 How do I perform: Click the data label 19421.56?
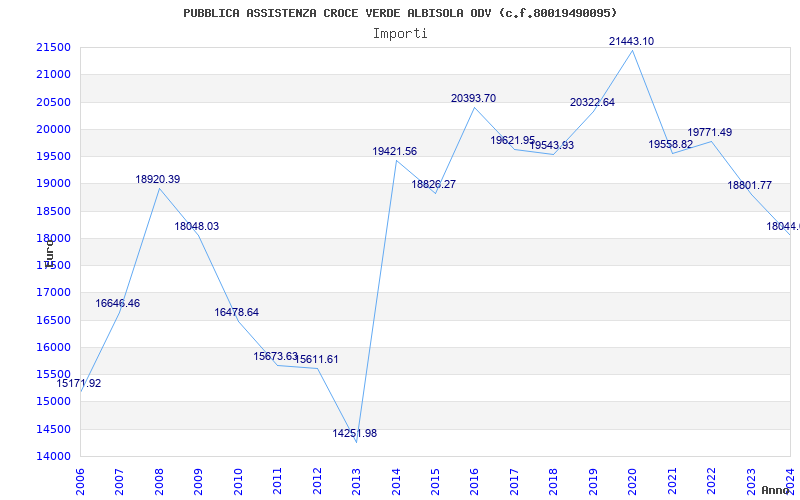pyautogui.click(x=395, y=151)
